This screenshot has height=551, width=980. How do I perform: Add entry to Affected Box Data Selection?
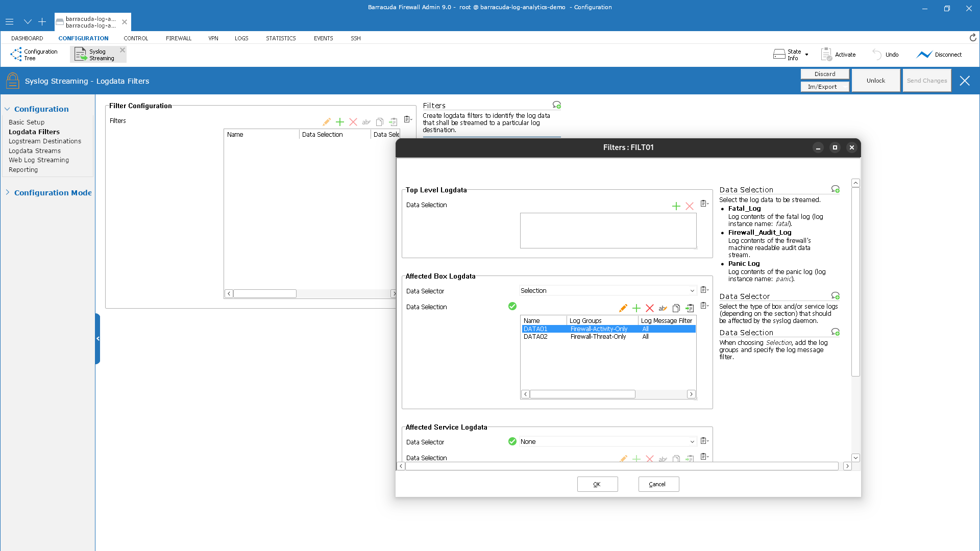pyautogui.click(x=636, y=308)
